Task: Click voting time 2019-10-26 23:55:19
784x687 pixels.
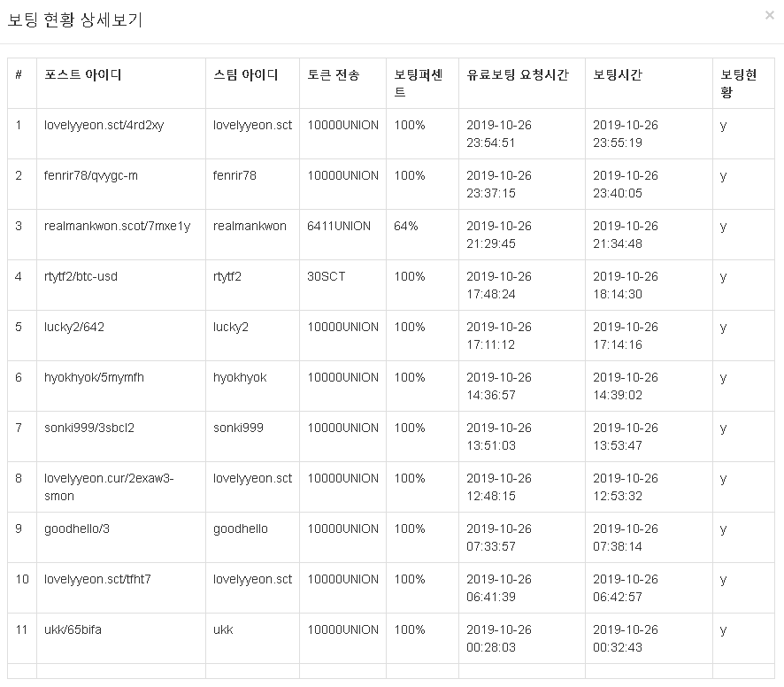Action: [626, 134]
